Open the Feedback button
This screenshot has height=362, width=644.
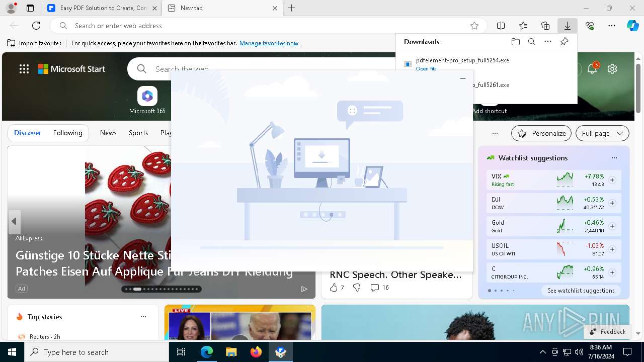click(607, 332)
